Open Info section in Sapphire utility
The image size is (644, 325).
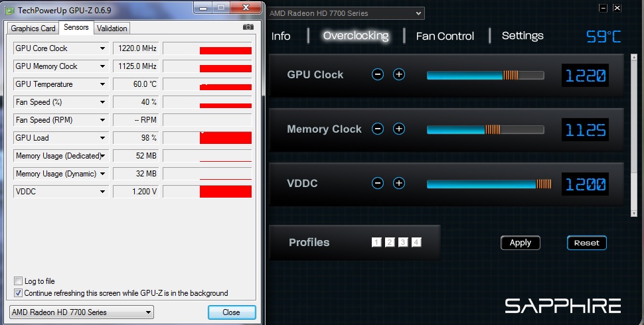281,36
